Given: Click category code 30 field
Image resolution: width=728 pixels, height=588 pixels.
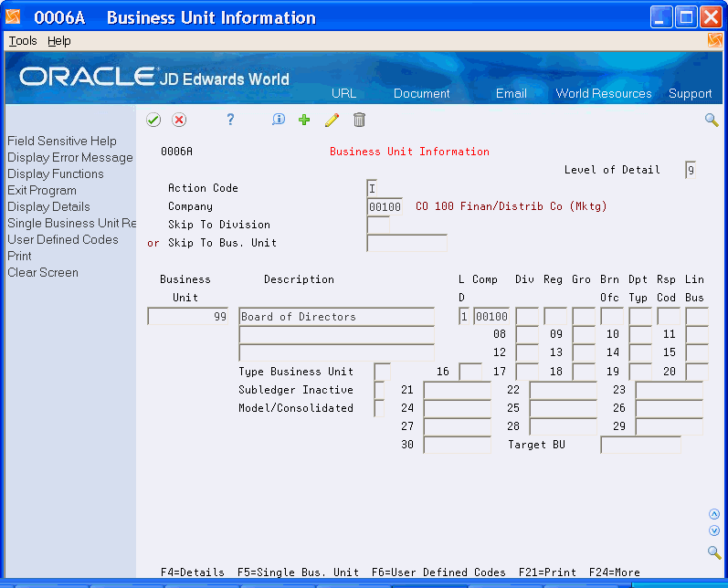Looking at the screenshot, I should [458, 445].
